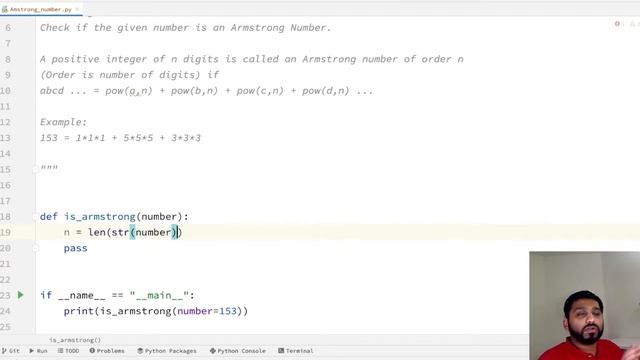Click the value 153 in the print call
Image resolution: width=640 pixels, height=360 pixels.
pyautogui.click(x=228, y=311)
